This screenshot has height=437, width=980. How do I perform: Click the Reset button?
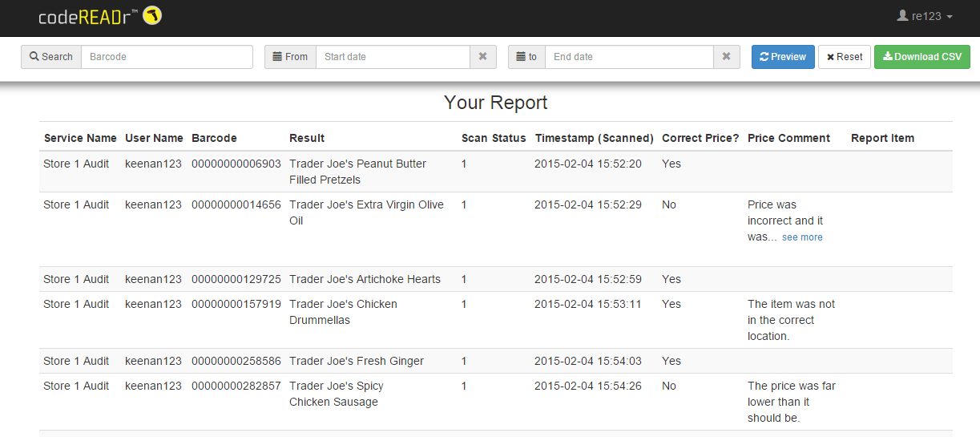tap(845, 57)
